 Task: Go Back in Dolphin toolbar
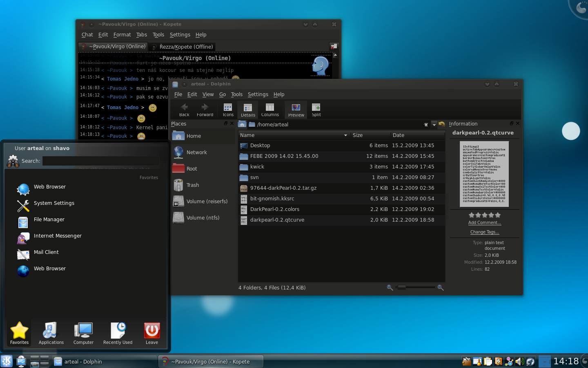184,110
